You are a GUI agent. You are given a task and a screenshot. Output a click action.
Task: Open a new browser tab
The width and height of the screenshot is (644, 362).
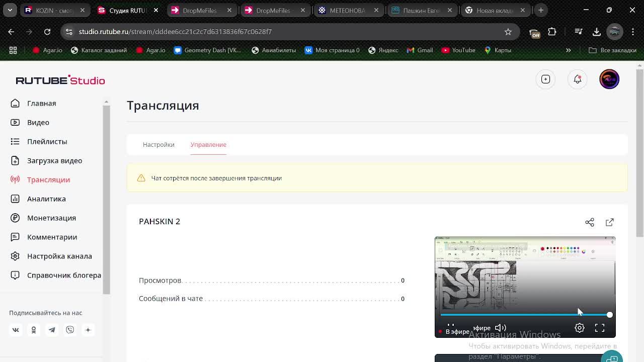(541, 10)
